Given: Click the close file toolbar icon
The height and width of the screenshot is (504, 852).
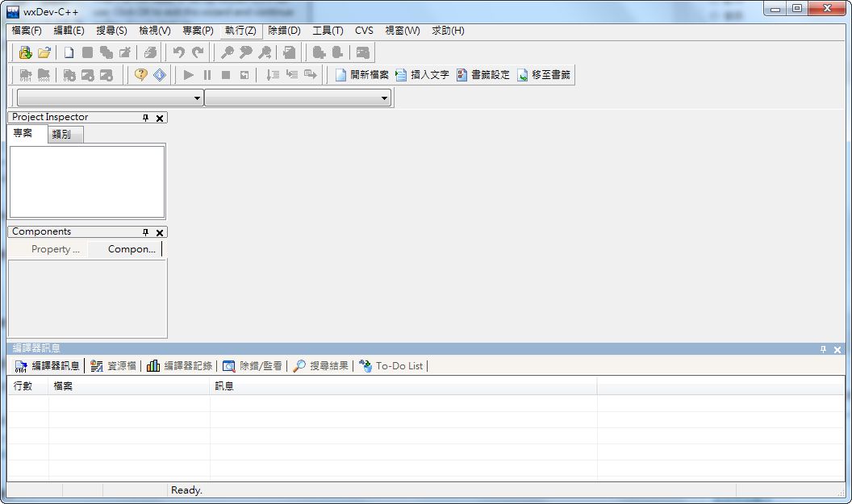Looking at the screenshot, I should pyautogui.click(x=125, y=52).
